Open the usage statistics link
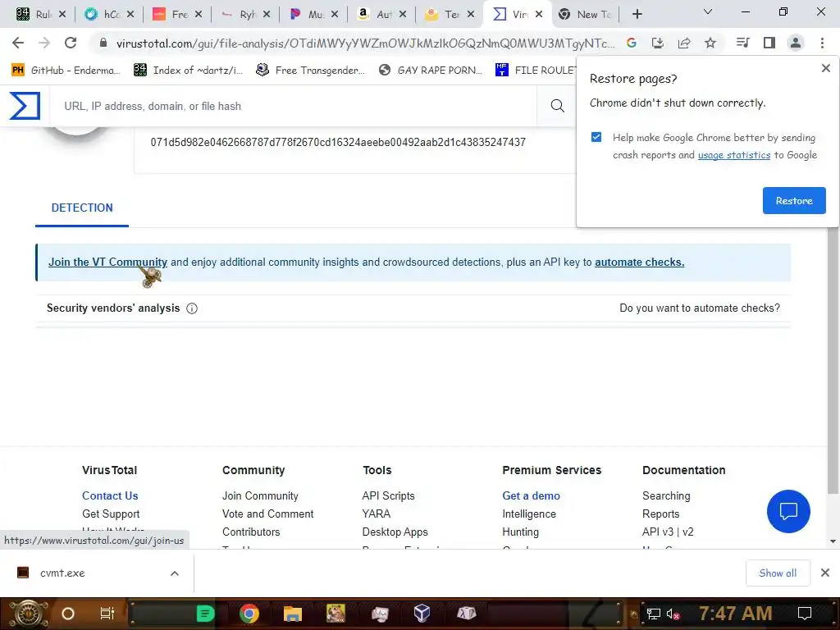 coord(734,155)
